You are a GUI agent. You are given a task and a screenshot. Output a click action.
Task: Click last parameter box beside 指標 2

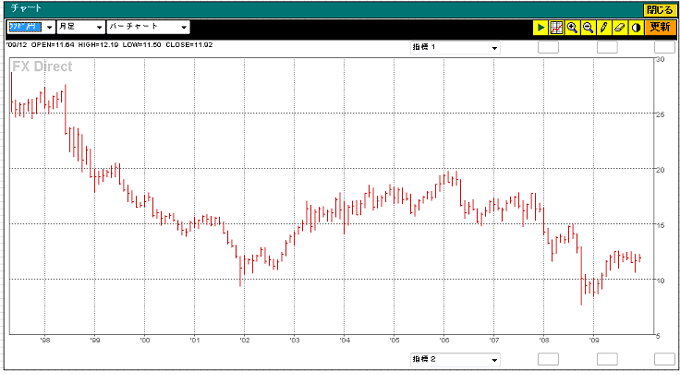(664, 359)
